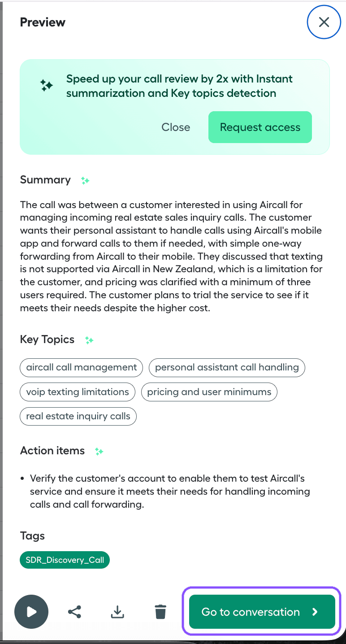Image resolution: width=346 pixels, height=644 pixels.
Task: Dismiss the banner with Close
Action: 176,127
